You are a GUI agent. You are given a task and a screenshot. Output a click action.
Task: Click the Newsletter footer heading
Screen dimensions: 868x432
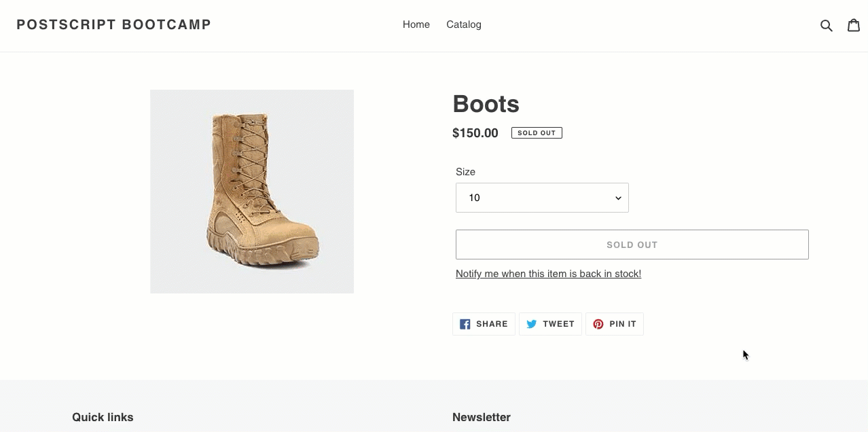[x=482, y=417]
